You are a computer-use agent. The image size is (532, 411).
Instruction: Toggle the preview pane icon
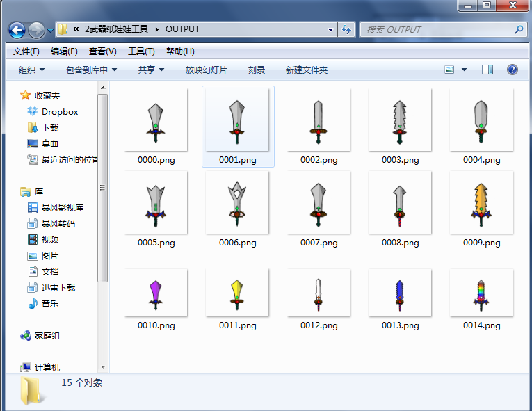point(487,70)
